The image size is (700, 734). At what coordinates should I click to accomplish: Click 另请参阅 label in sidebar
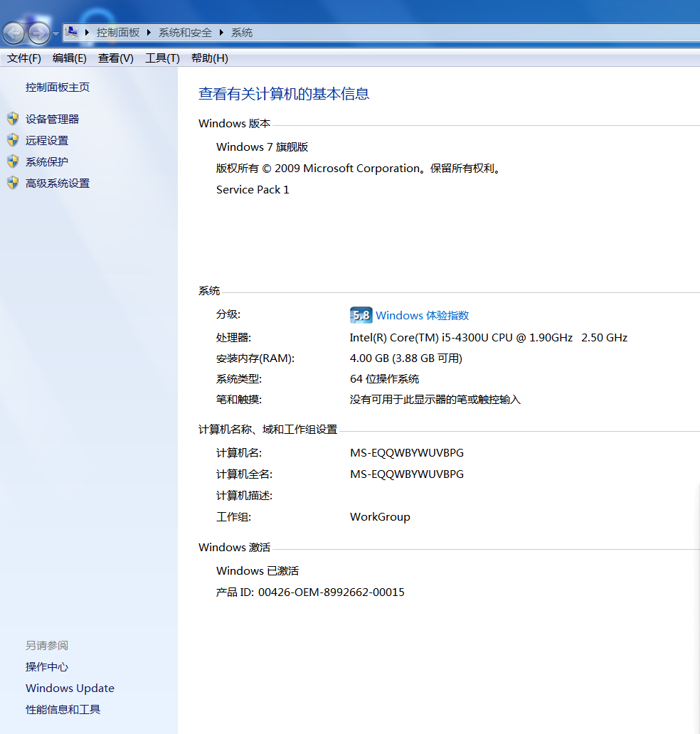pyautogui.click(x=47, y=645)
